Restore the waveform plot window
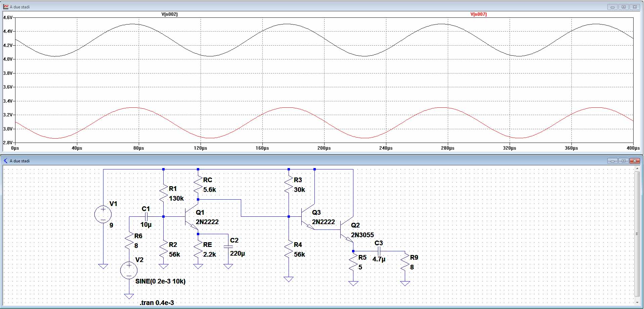The width and height of the screenshot is (644, 309). (x=624, y=7)
